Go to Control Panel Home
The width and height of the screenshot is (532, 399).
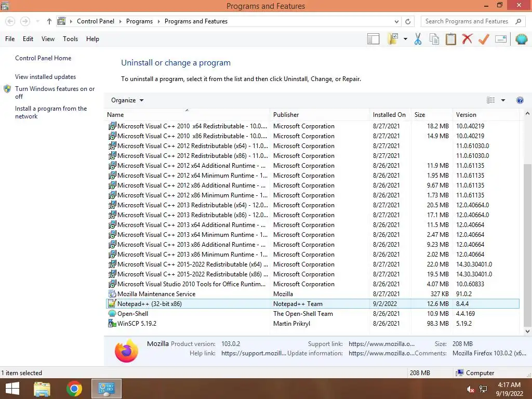coord(43,58)
